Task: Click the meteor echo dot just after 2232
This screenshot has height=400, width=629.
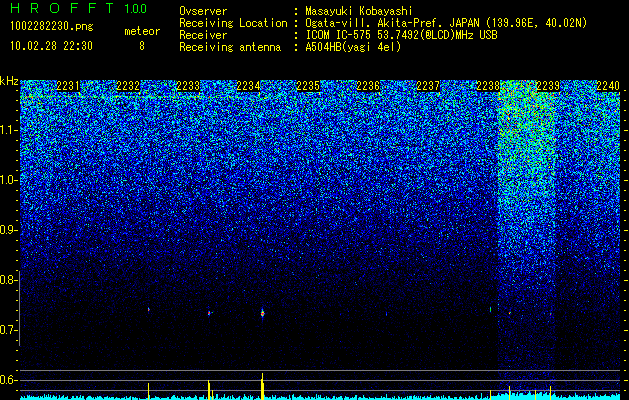Action: point(148,309)
